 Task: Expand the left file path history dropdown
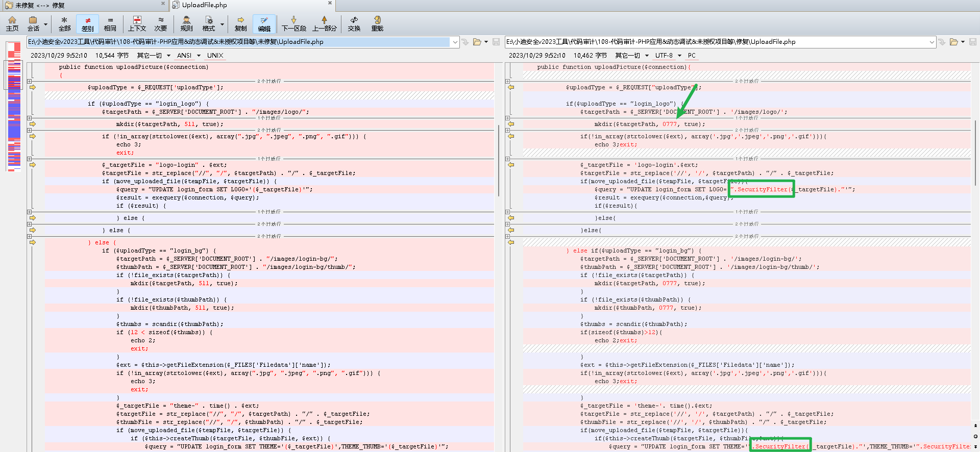[455, 42]
